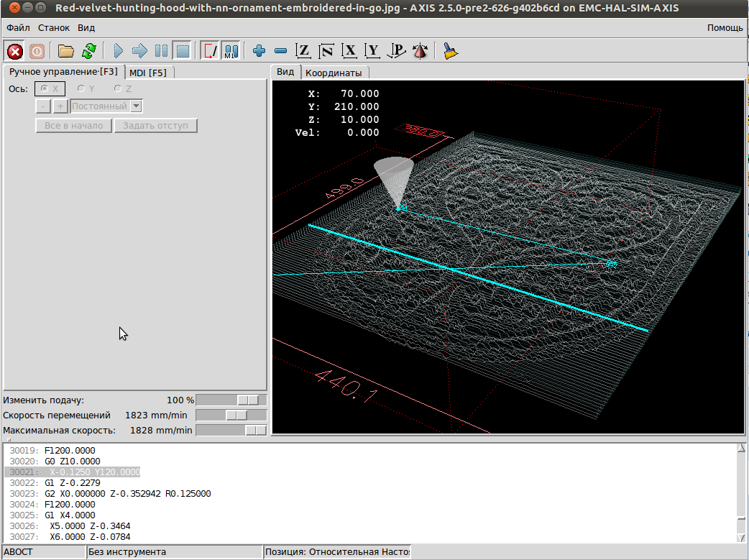Zoom in with the plus icon

[259, 51]
